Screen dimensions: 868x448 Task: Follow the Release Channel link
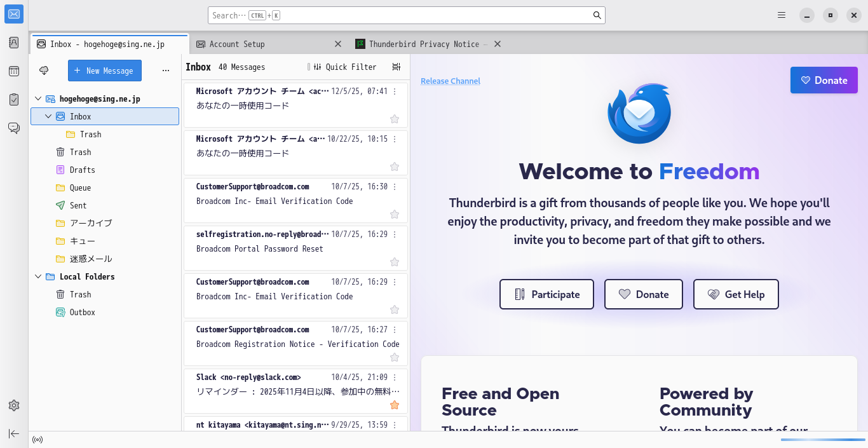[x=450, y=81]
